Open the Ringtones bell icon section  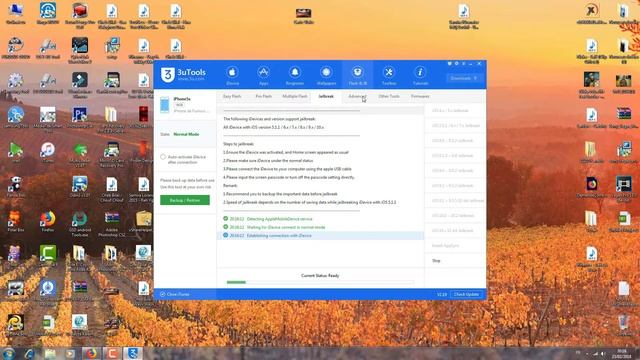tap(295, 76)
